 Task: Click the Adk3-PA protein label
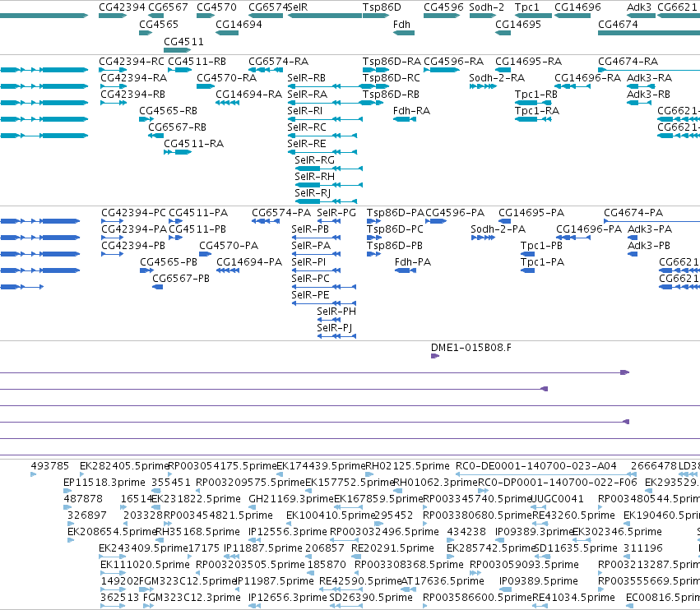[x=650, y=229]
